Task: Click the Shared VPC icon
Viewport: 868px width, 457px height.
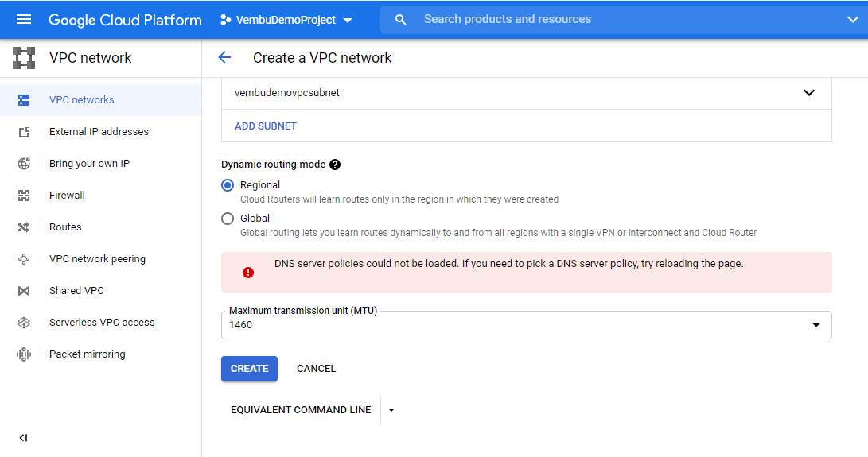Action: (24, 291)
